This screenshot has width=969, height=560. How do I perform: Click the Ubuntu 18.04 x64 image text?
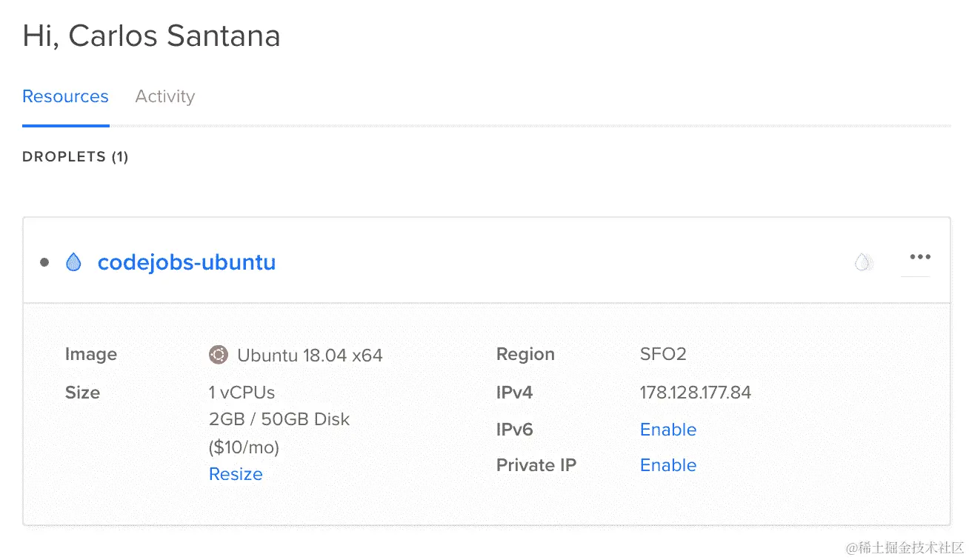(x=310, y=356)
